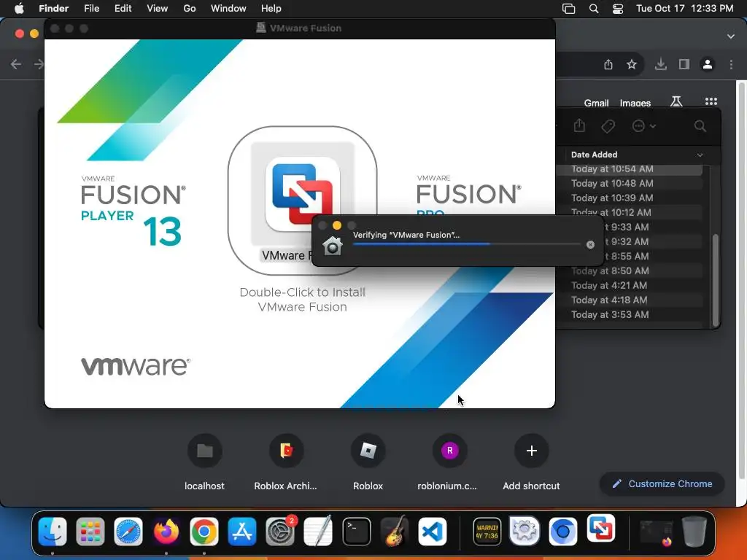Launch Safari from the dock
The width and height of the screenshot is (747, 560).
point(128,531)
